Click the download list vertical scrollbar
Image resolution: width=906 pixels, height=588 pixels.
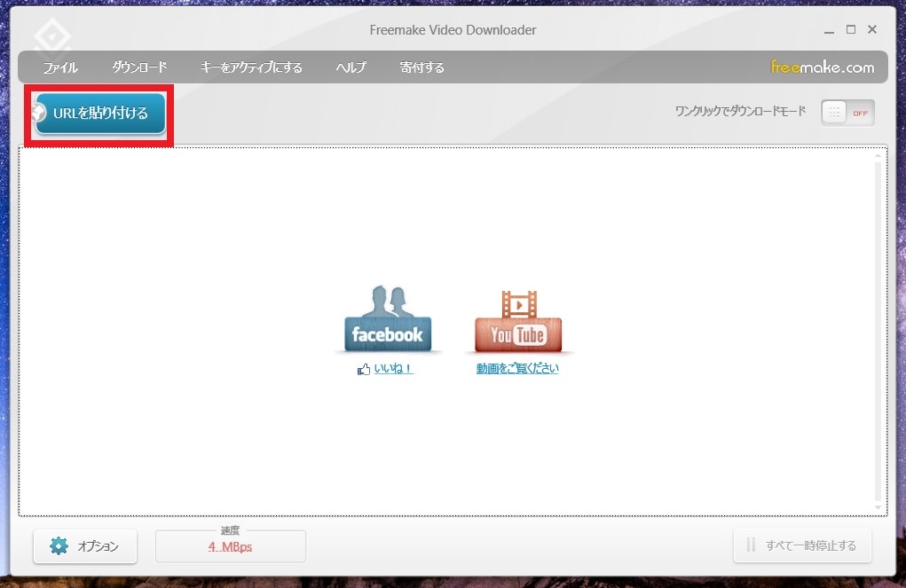click(x=878, y=332)
